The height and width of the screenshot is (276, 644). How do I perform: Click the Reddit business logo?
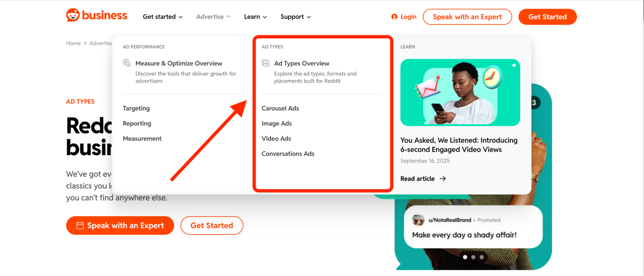tap(97, 15)
